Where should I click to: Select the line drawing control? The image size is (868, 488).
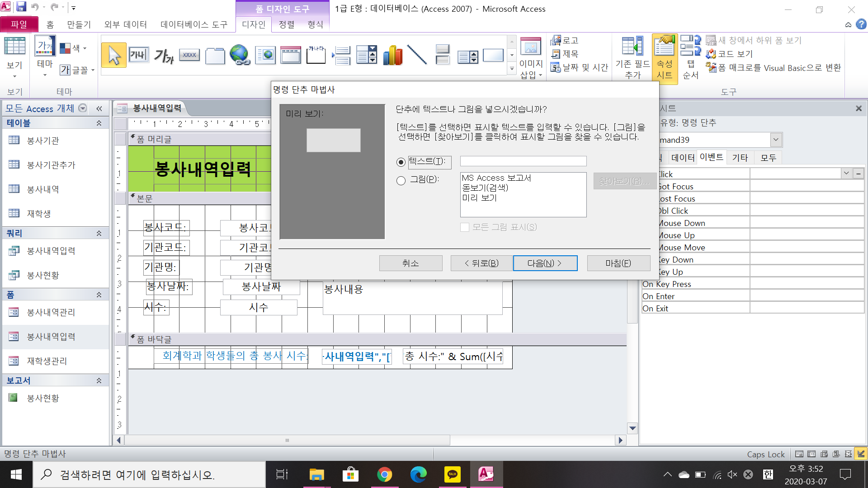click(x=417, y=55)
